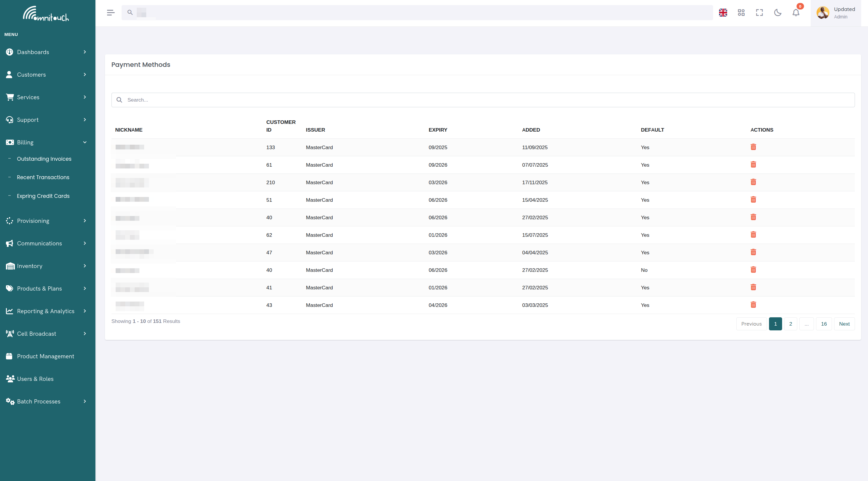Open Outstanding Invoices under Billing
Screen dimensions: 868x481
click(x=44, y=159)
